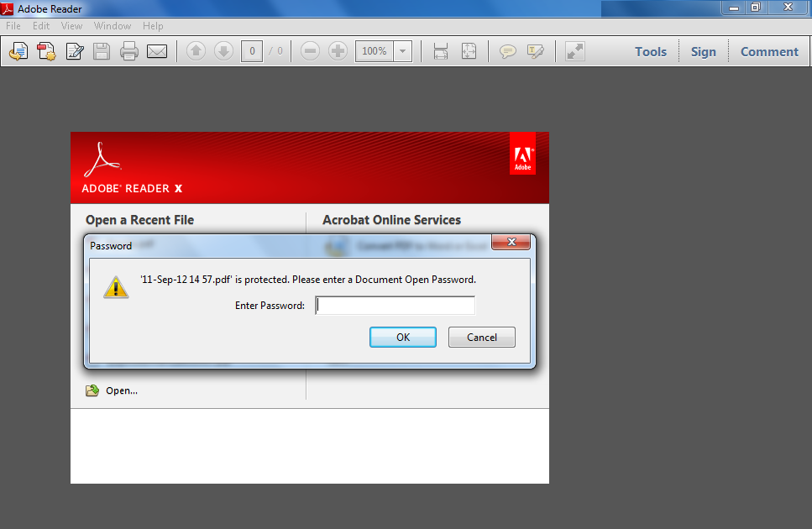Open the View menu
This screenshot has height=529, width=812.
tap(71, 26)
